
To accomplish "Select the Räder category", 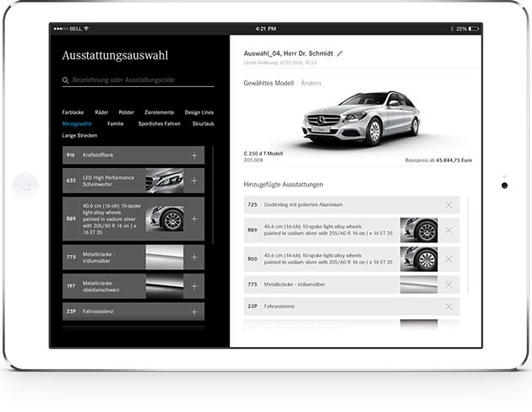I will [x=101, y=112].
